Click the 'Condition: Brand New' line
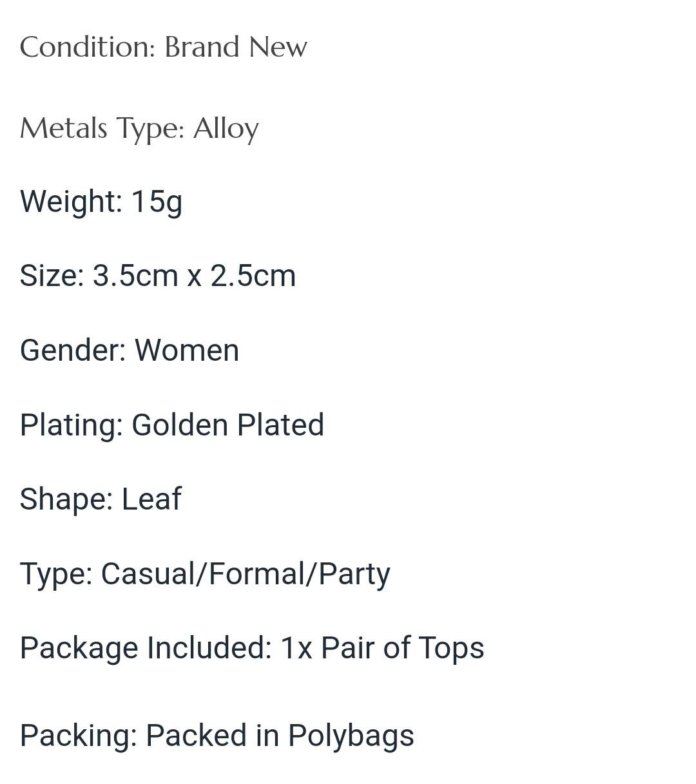Screen dimensions: 696x784 click(x=163, y=48)
